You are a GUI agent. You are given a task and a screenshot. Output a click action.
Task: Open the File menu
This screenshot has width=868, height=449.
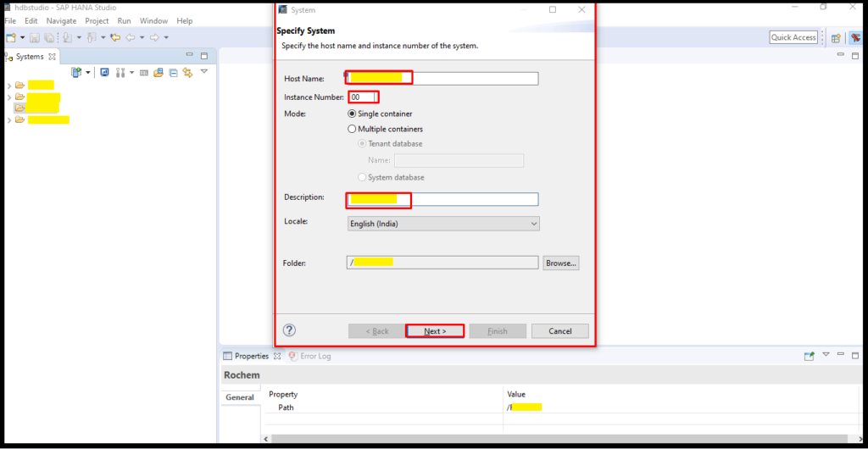coord(10,21)
